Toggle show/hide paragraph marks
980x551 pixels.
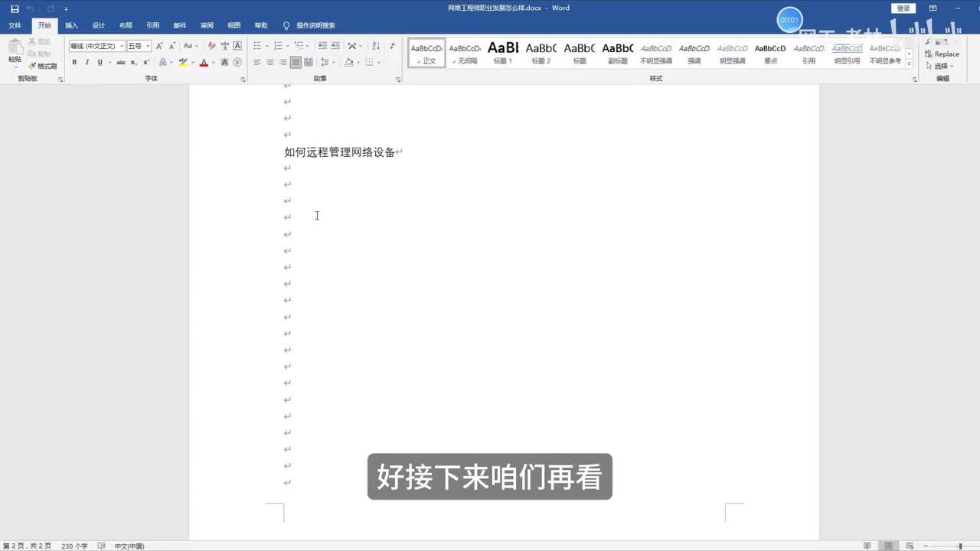tap(394, 46)
